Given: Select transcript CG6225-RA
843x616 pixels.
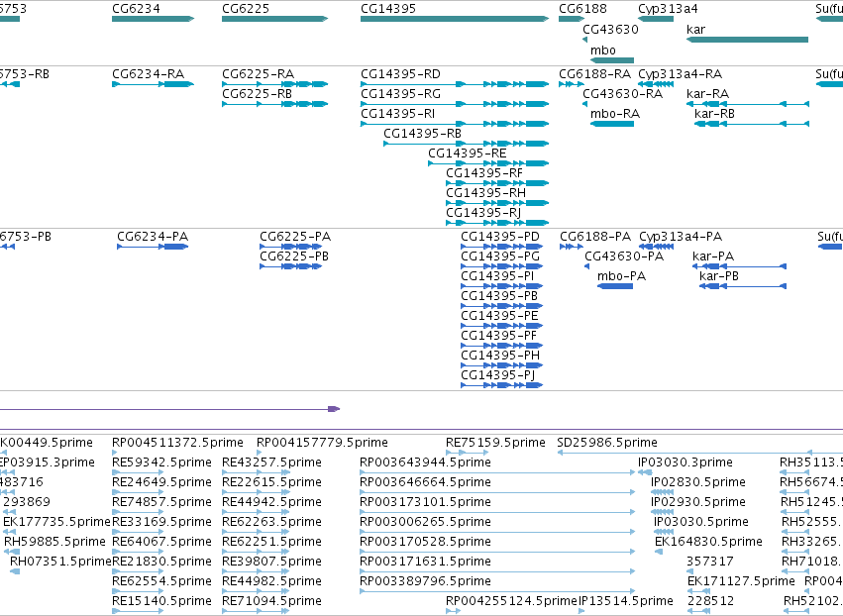Looking at the screenshot, I should (x=259, y=74).
